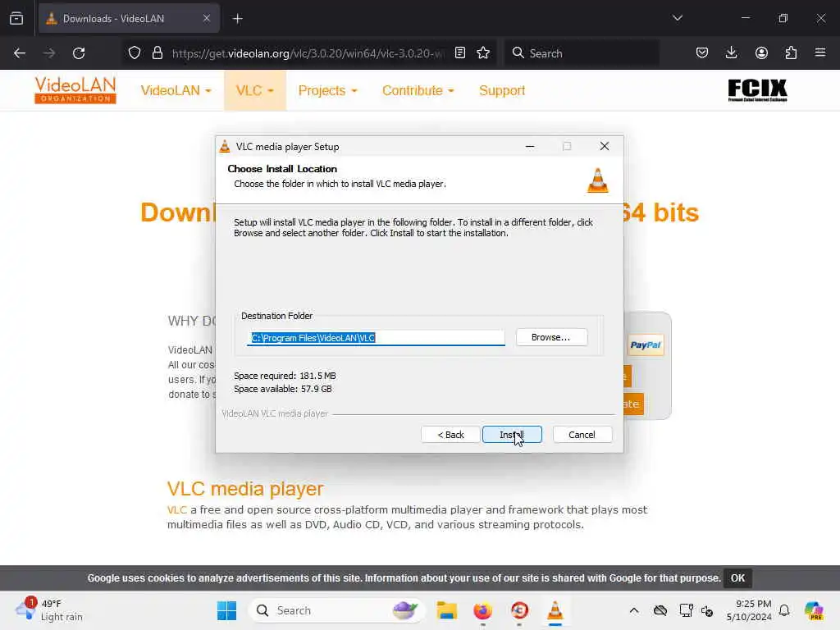Click the PayPal donate button
This screenshot has width=840, height=630.
(x=646, y=345)
